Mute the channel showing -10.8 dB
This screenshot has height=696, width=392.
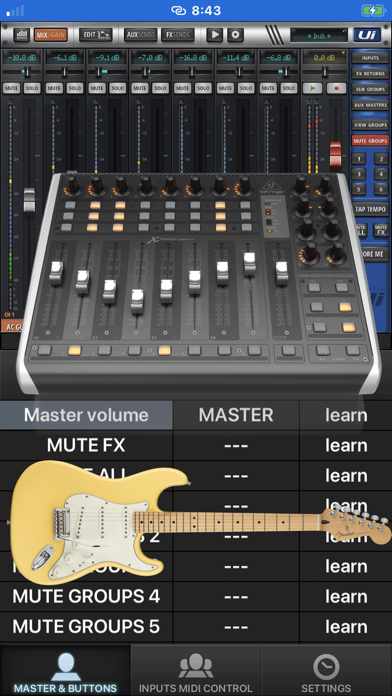pyautogui.click(x=11, y=88)
